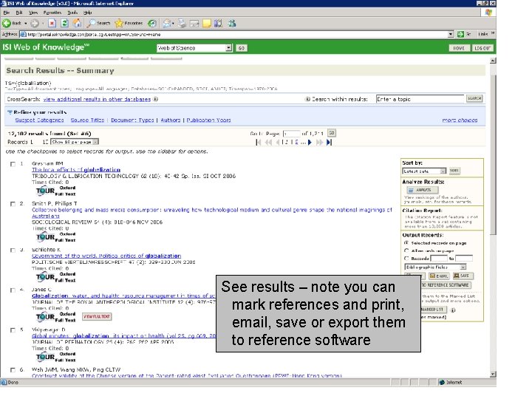The width and height of the screenshot is (532, 399).
Task: Open the View menu
Action: click(x=33, y=13)
